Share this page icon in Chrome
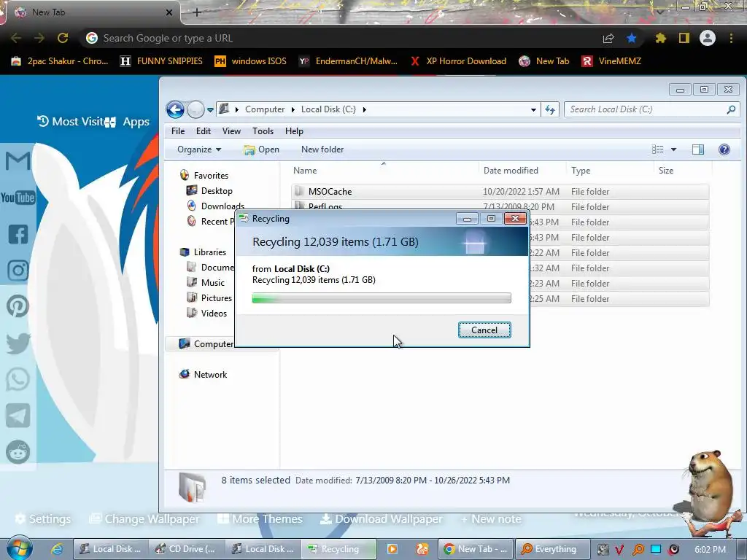Viewport: 747px width, 560px height. 608,38
